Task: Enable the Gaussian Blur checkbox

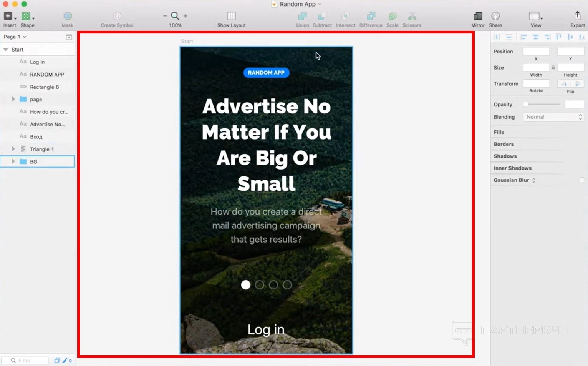Action: pyautogui.click(x=581, y=180)
